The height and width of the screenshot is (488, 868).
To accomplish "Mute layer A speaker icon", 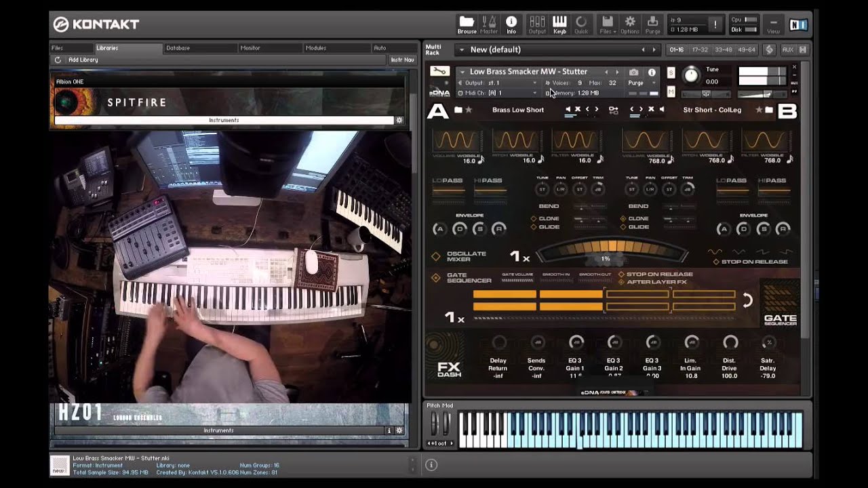I will coord(568,110).
